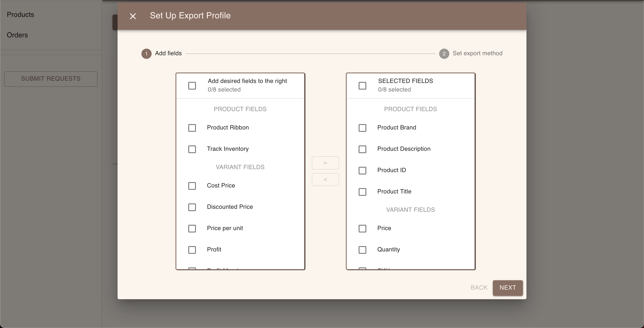Screen dimensions: 644x328
Task: Check the Product Brand checkbox
Action: 362,128
